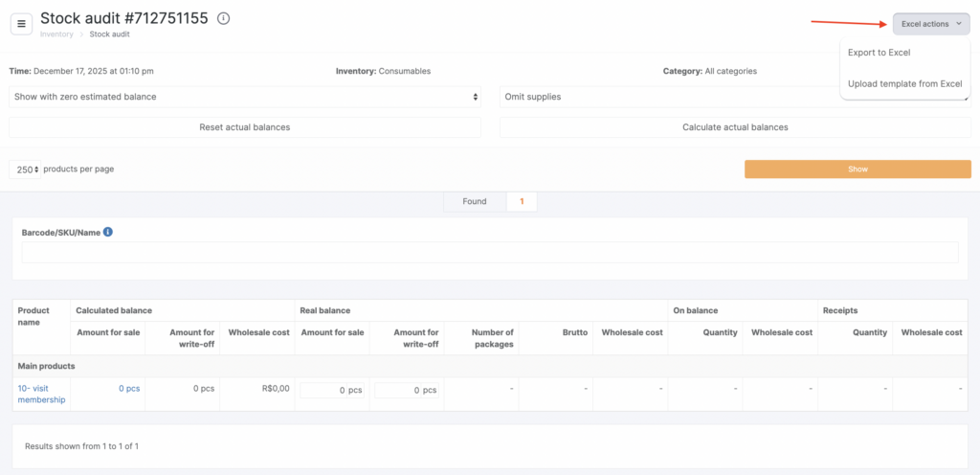Go to Inventory breadcrumb link
Screen dimensions: 980x475
tap(56, 34)
